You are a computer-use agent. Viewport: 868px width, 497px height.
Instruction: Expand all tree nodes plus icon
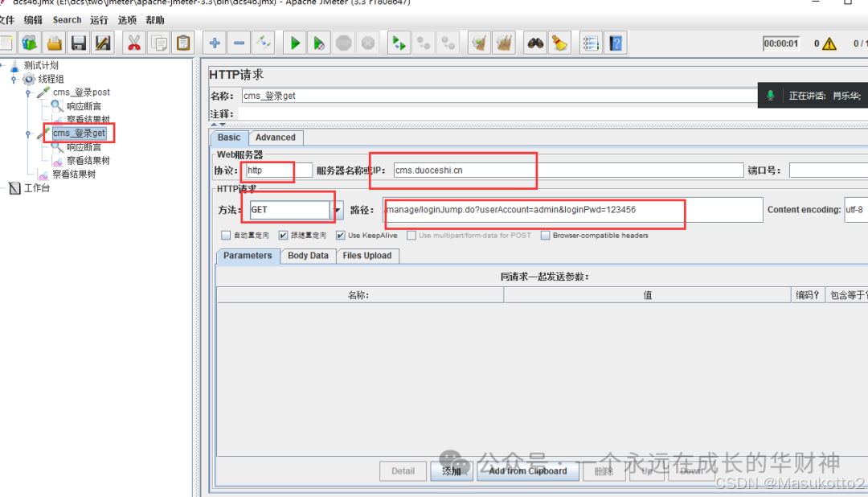tap(215, 43)
